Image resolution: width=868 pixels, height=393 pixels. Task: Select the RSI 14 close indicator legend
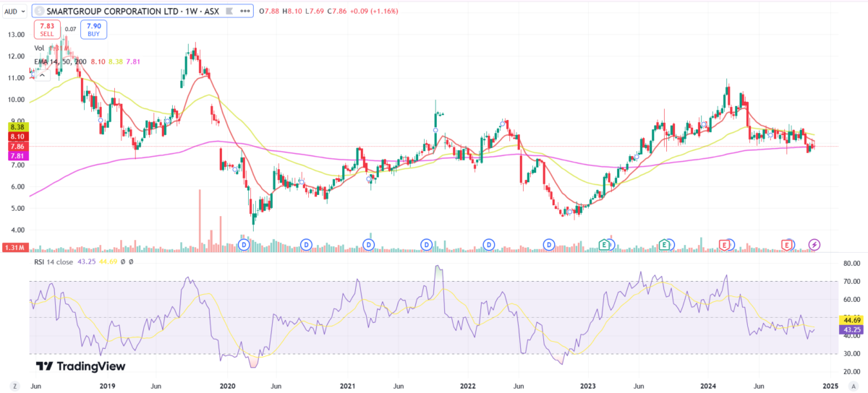[x=54, y=262]
